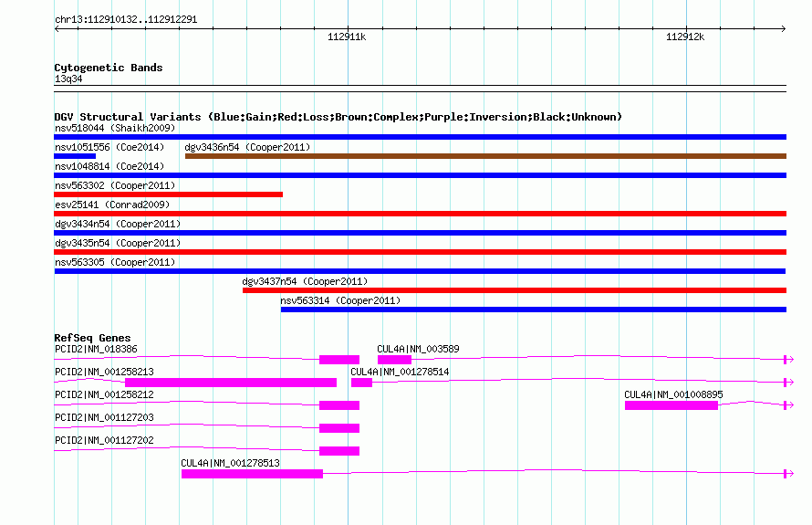Click CUL4A|NM_001278514 transcript label

400,372
